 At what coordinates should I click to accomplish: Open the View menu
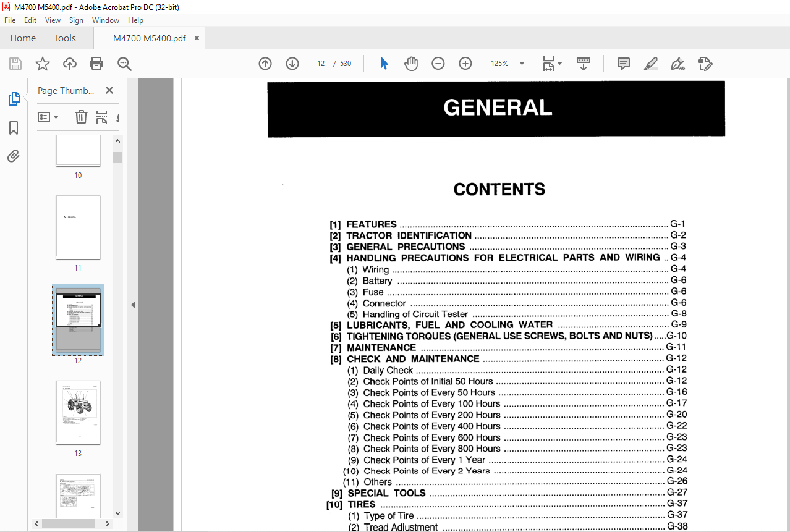[x=53, y=20]
